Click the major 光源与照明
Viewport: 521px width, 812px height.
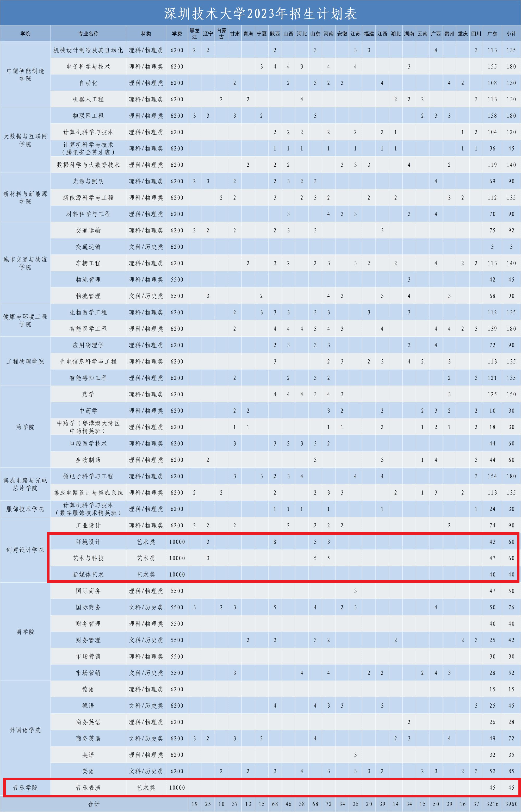88,181
